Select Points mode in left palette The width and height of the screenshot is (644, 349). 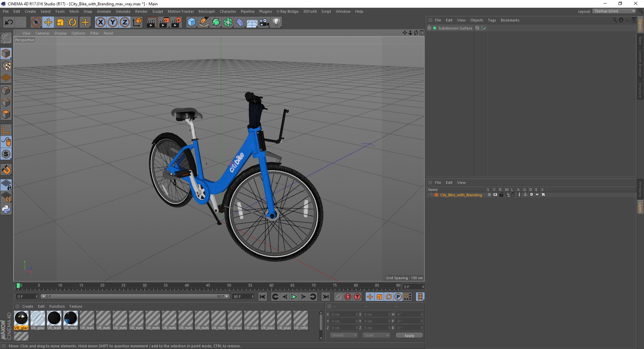click(6, 90)
